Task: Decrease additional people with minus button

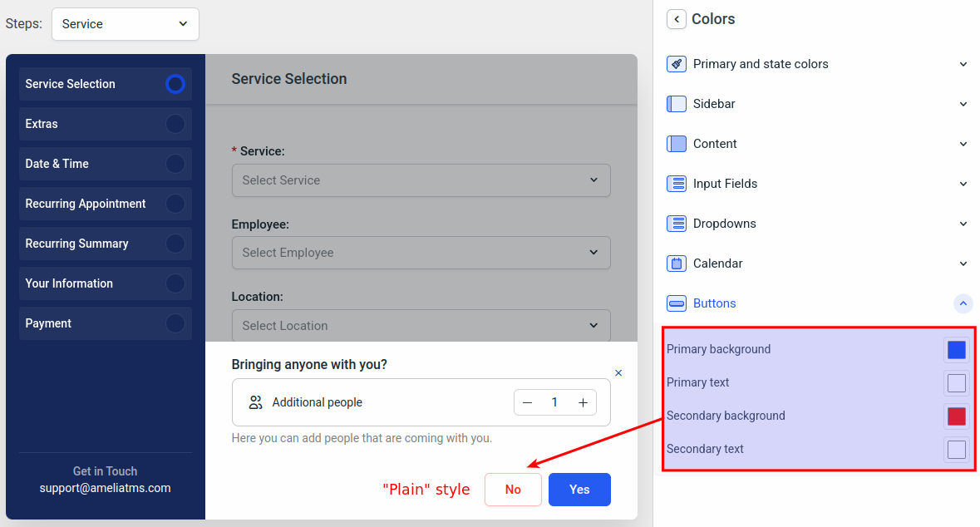Action: coord(527,403)
